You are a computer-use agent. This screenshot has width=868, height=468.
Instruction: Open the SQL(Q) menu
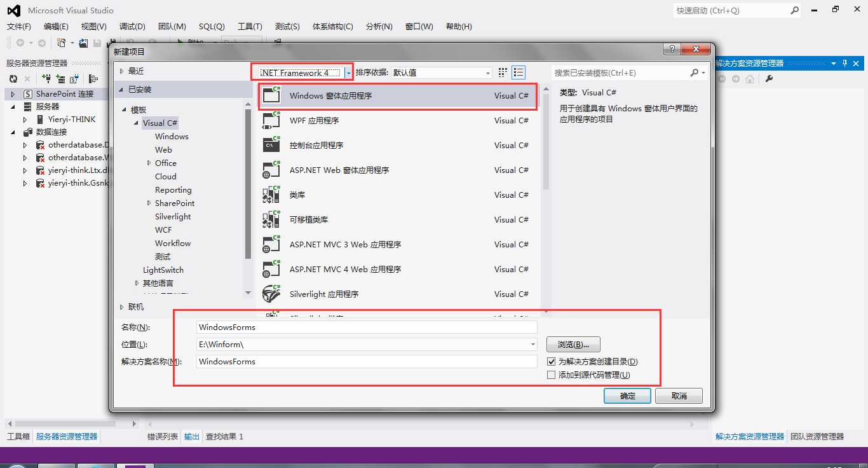click(x=212, y=27)
